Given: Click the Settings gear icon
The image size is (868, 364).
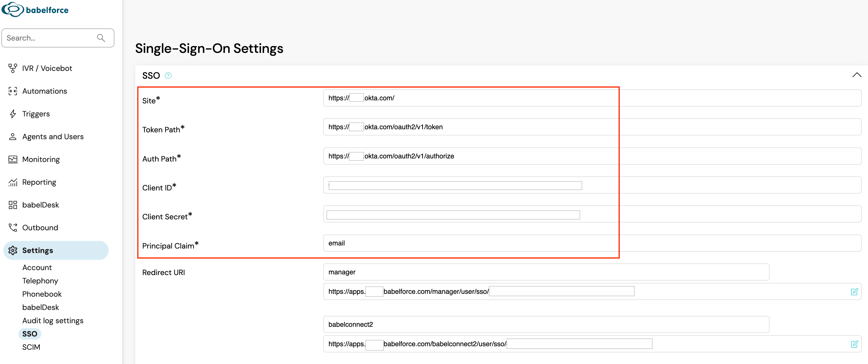Looking at the screenshot, I should 13,250.
